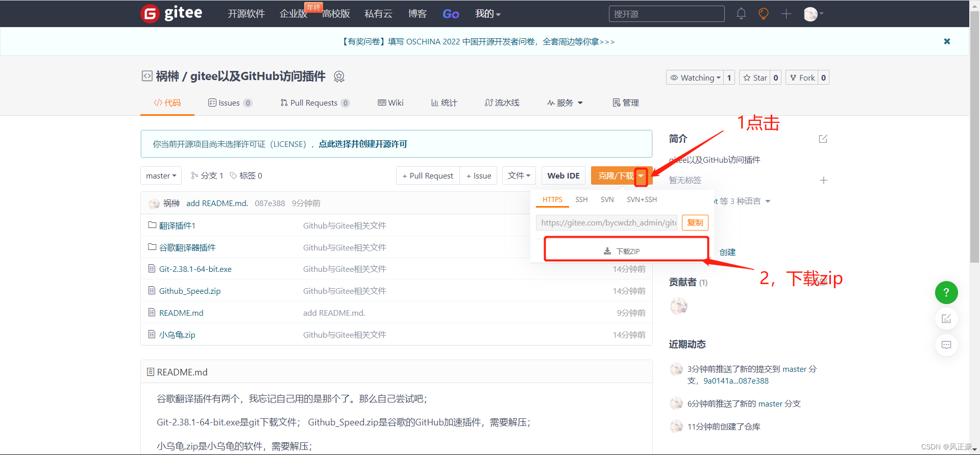Select the SSH clone tab
Viewport: 980px width, 455px height.
click(581, 199)
